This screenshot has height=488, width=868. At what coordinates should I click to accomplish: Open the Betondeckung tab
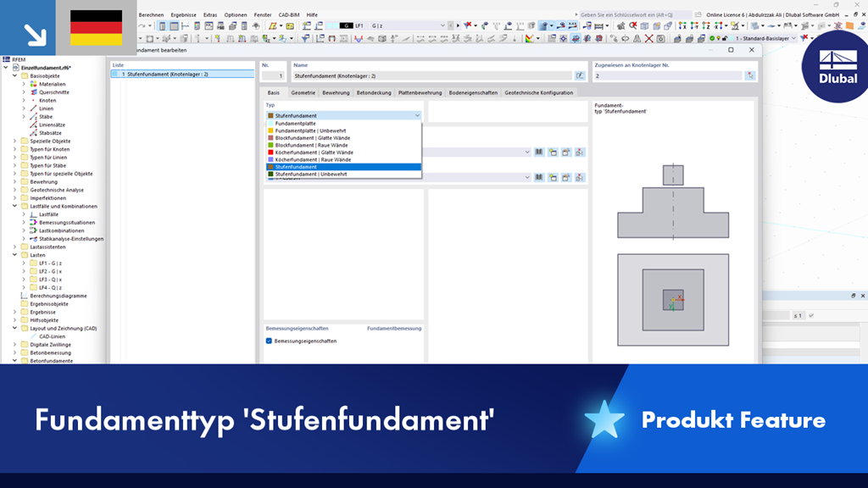pyautogui.click(x=374, y=92)
